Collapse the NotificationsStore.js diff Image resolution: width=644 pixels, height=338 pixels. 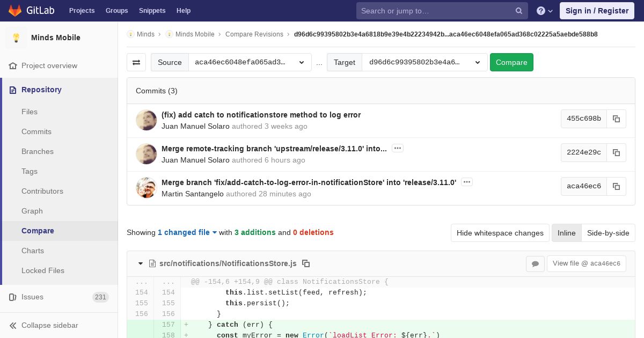click(x=141, y=263)
